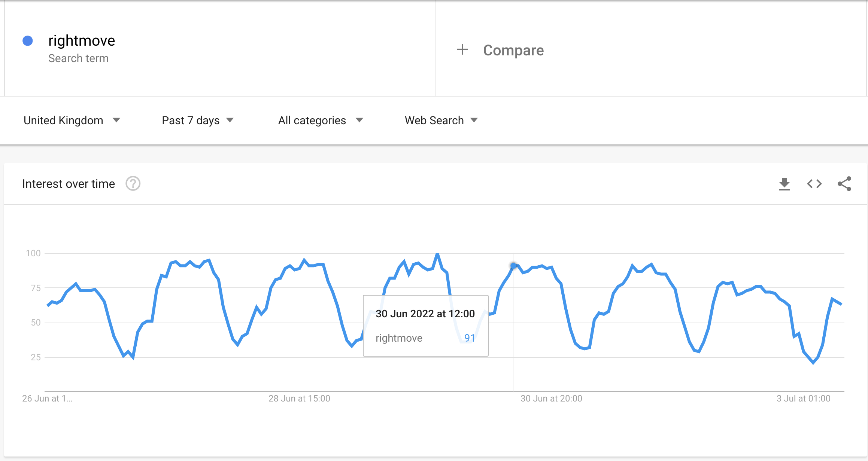This screenshot has height=461, width=868.
Task: Click the 3 Jul at 01:00 axis label
Action: coord(803,399)
